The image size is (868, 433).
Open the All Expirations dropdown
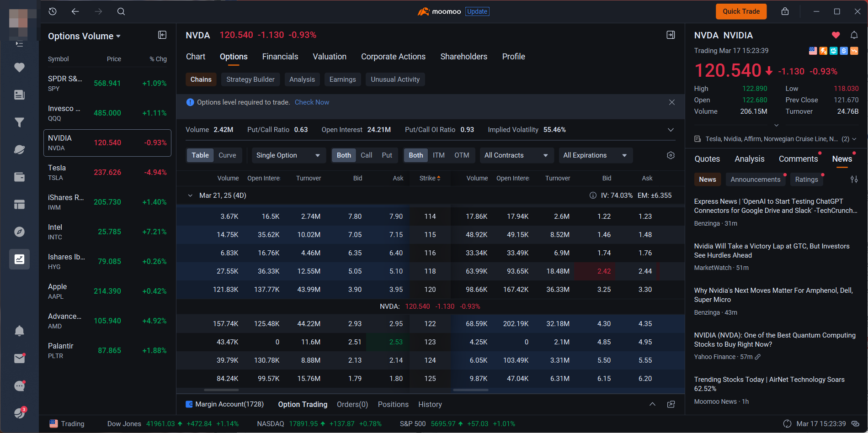[596, 155]
